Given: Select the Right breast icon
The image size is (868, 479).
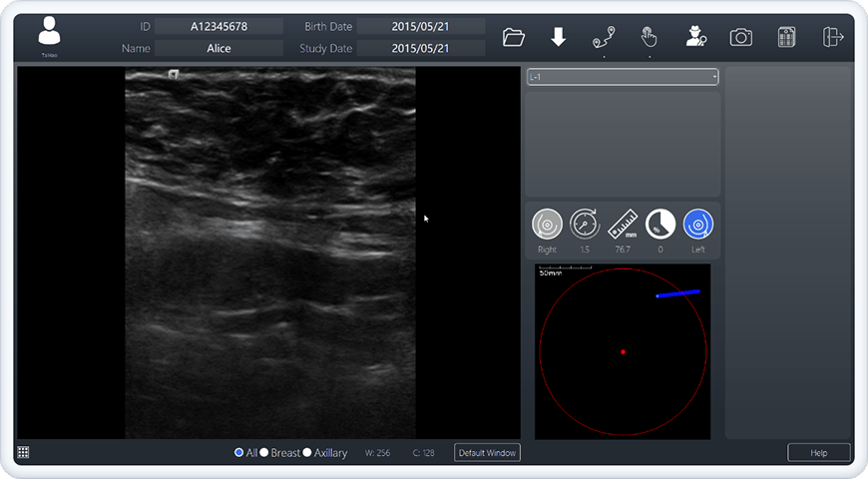Looking at the screenshot, I should (547, 225).
